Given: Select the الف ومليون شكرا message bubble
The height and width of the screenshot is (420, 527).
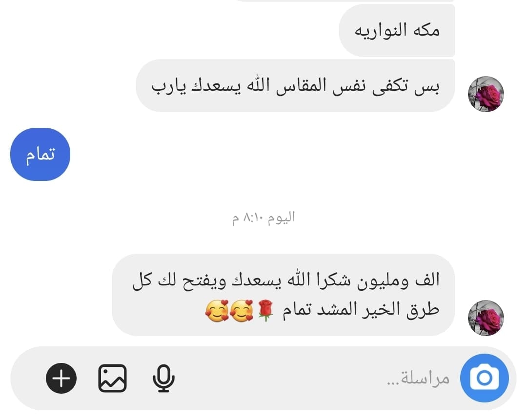Looking at the screenshot, I should pos(284,295).
